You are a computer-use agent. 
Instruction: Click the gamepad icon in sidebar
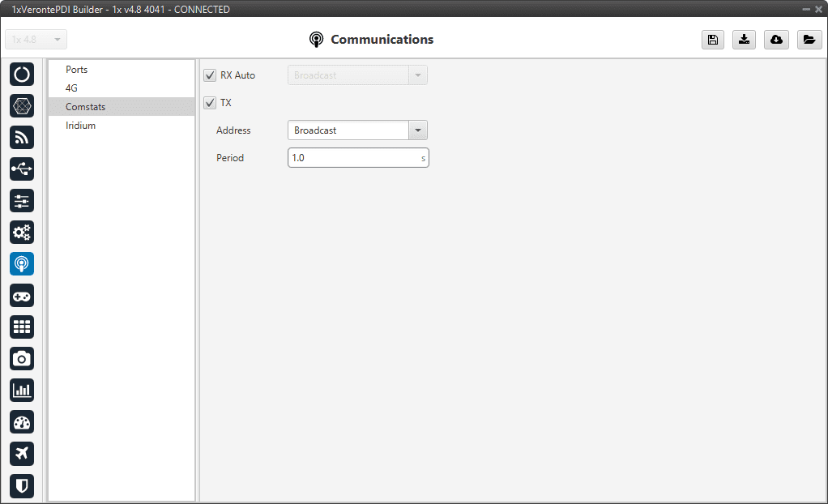pyautogui.click(x=22, y=296)
